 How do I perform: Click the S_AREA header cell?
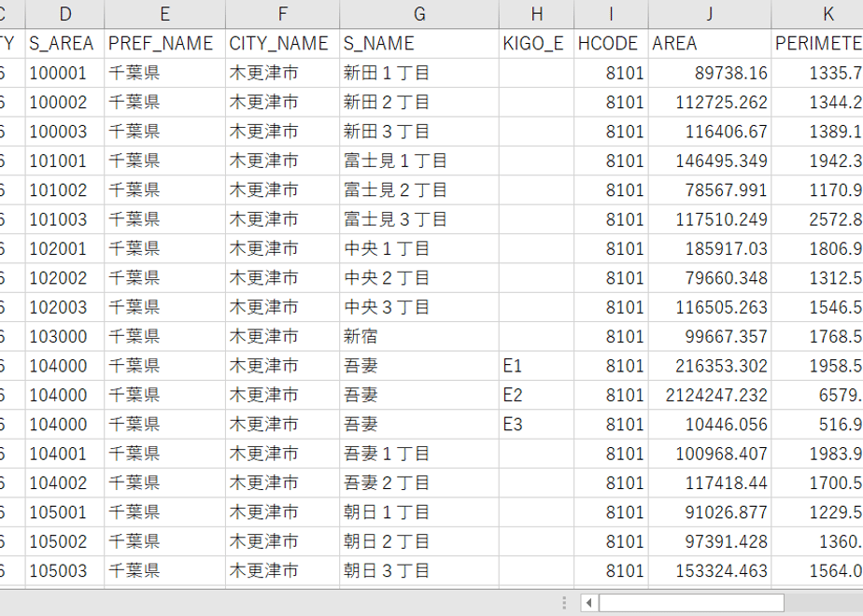click(x=65, y=44)
